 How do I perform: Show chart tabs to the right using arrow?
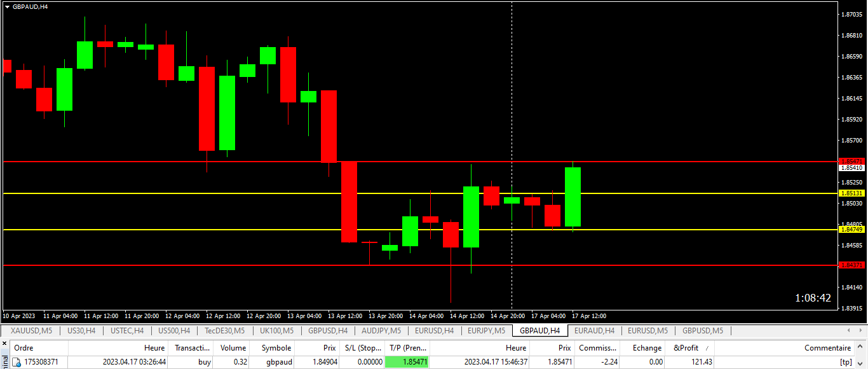(x=860, y=331)
